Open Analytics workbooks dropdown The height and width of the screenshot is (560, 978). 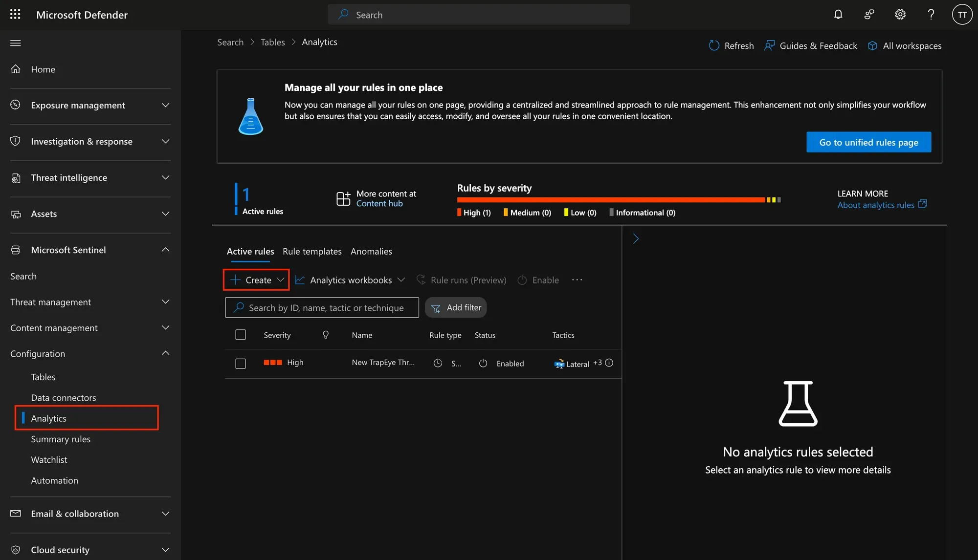(350, 280)
